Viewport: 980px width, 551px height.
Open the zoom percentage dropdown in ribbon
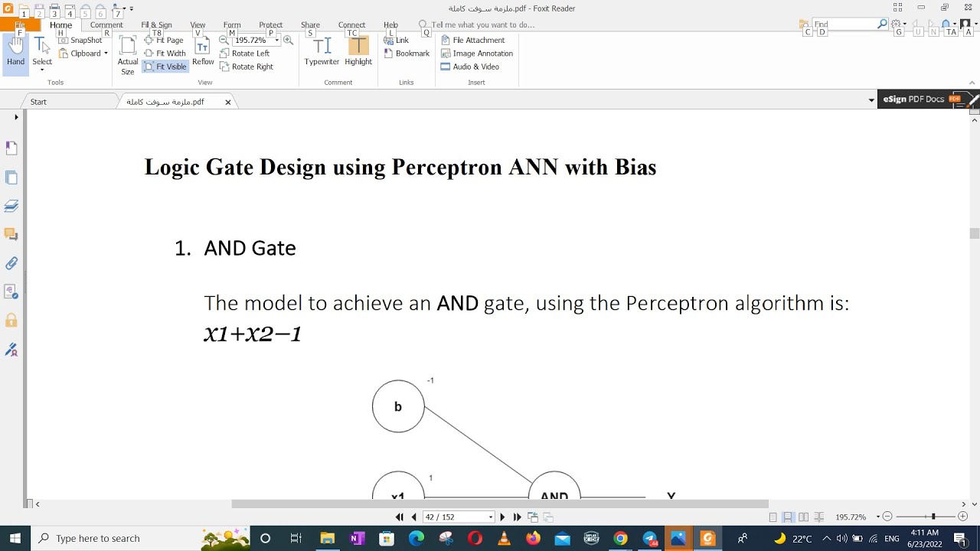(x=276, y=40)
